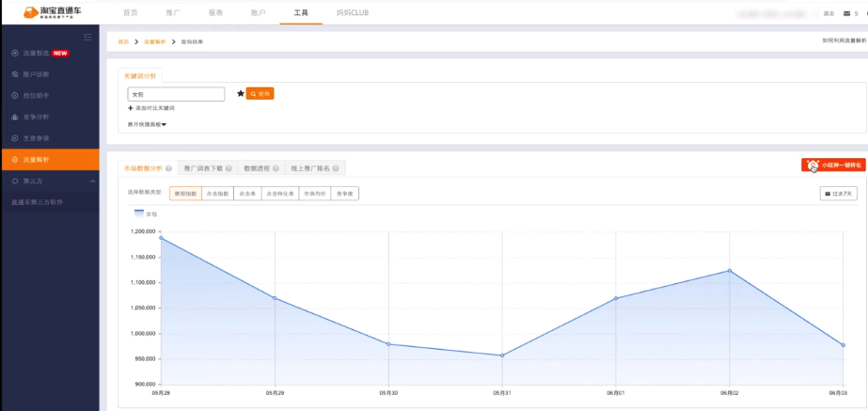Viewport: 868px width, 411px height.
Task: Click the 添加对比关键词 link
Action: pyautogui.click(x=155, y=108)
